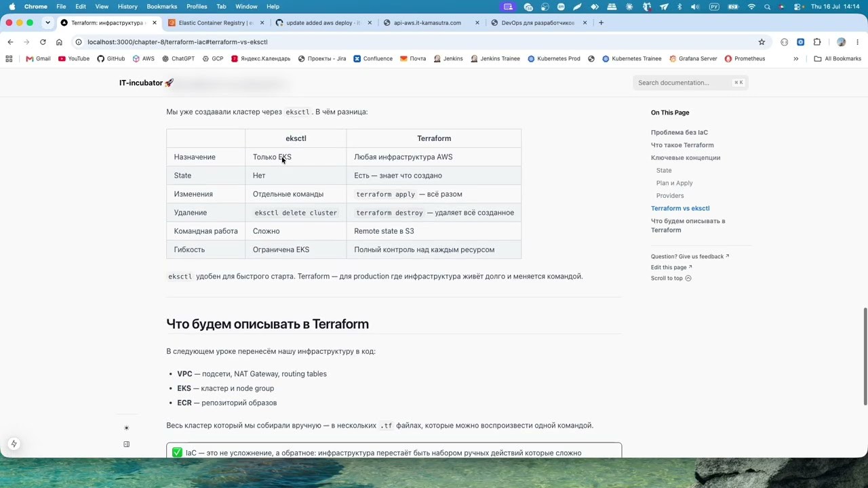Open the Question? Give us feedback link

click(690, 256)
